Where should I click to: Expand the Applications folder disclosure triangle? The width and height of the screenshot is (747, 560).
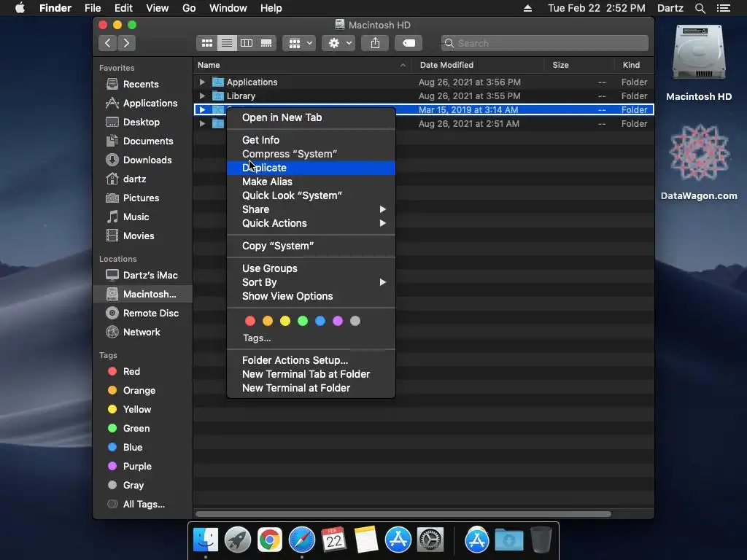coord(203,82)
